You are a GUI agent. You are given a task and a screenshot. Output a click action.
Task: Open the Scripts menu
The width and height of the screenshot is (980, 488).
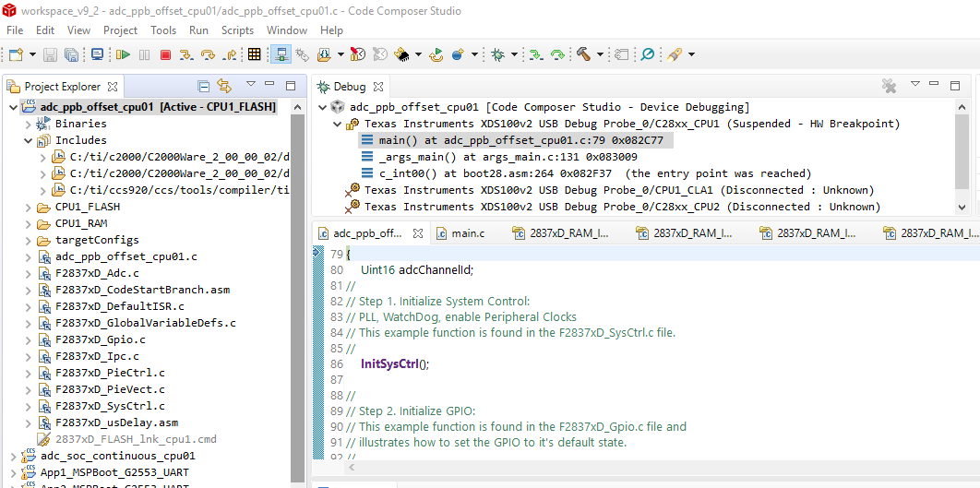pyautogui.click(x=237, y=30)
